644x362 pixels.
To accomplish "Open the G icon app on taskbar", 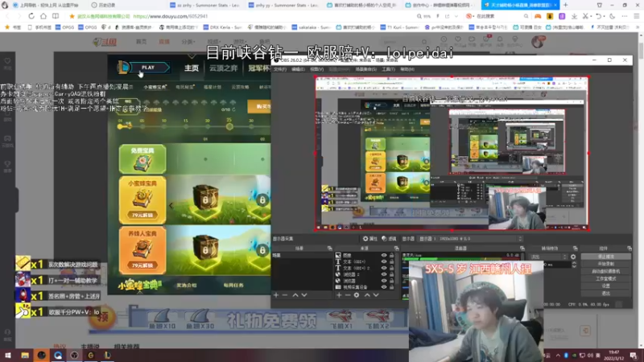I will pyautogui.click(x=91, y=356).
